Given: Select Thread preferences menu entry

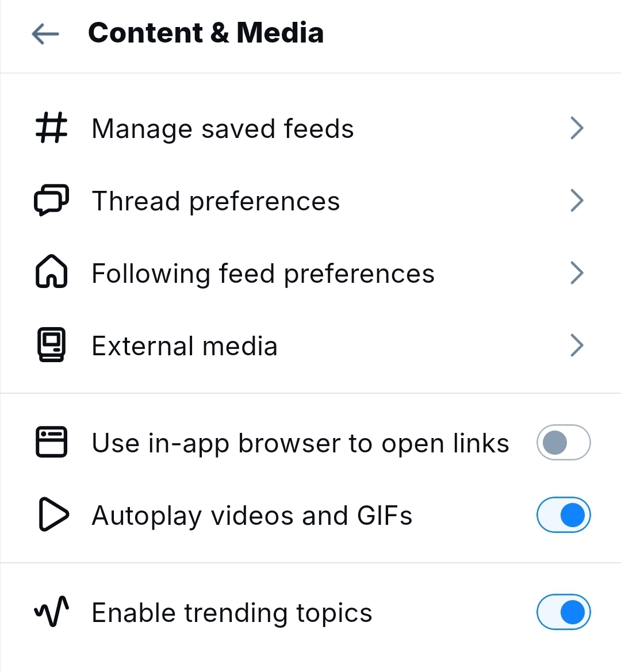Looking at the screenshot, I should click(216, 201).
